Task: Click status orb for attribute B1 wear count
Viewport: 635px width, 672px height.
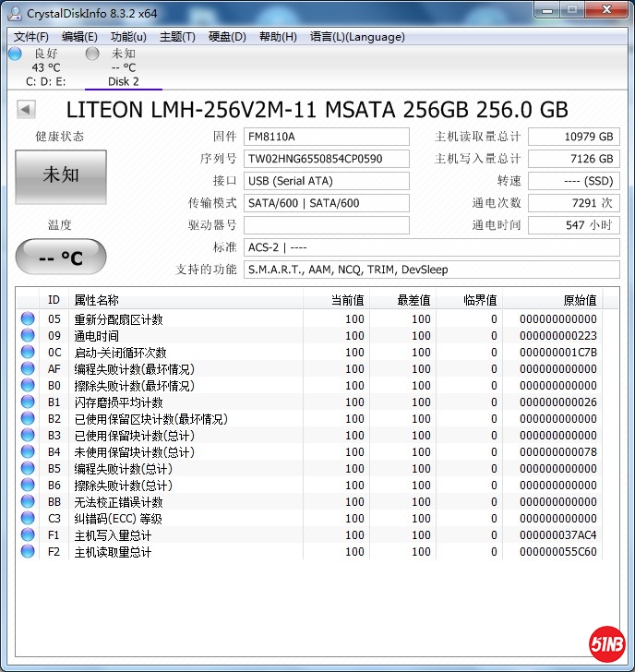Action: pyautogui.click(x=28, y=402)
